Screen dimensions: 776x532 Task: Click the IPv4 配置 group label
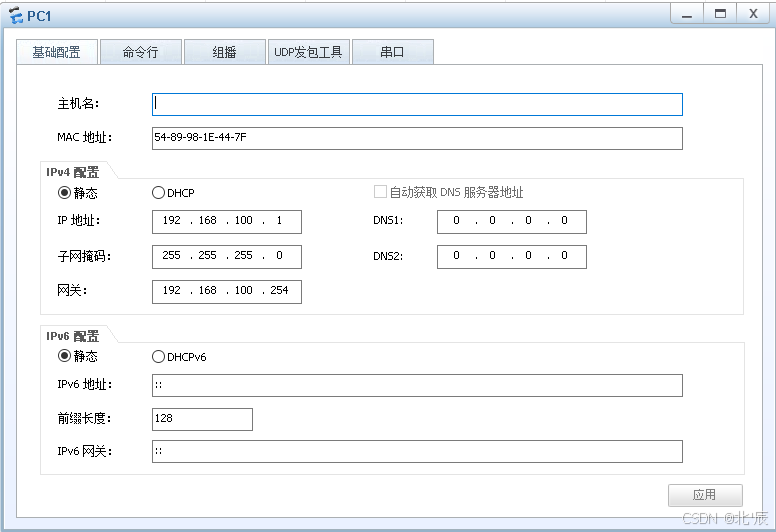[x=73, y=172]
